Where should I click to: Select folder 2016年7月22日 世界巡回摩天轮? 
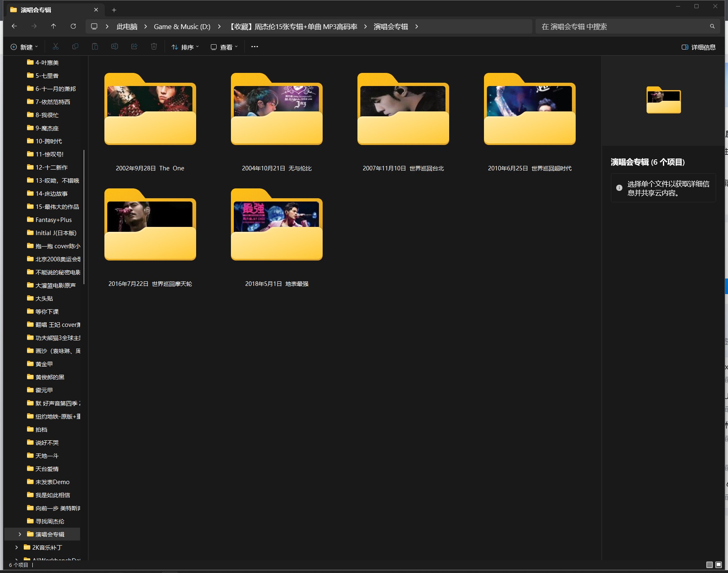pos(150,237)
